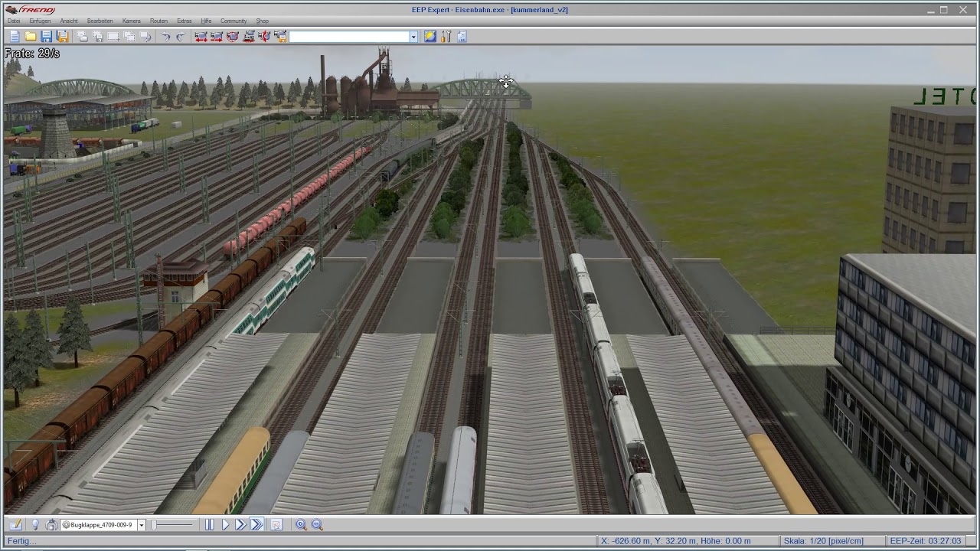Select the second red train camera icon

pos(217,37)
